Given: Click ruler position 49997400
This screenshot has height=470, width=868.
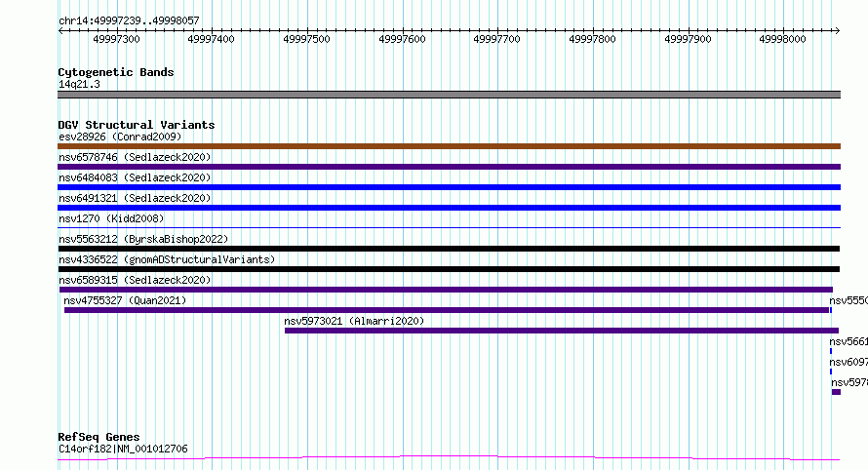Looking at the screenshot, I should click(x=211, y=39).
